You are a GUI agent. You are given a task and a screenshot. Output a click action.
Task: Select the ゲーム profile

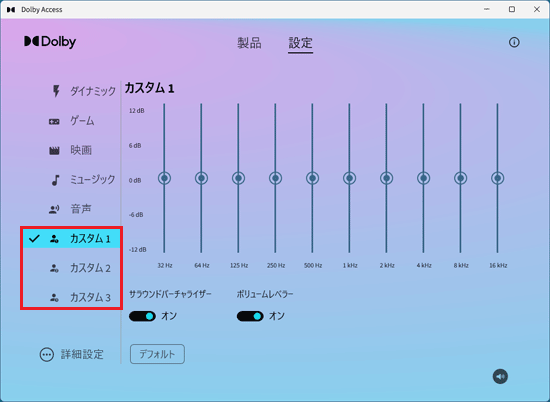click(x=72, y=121)
